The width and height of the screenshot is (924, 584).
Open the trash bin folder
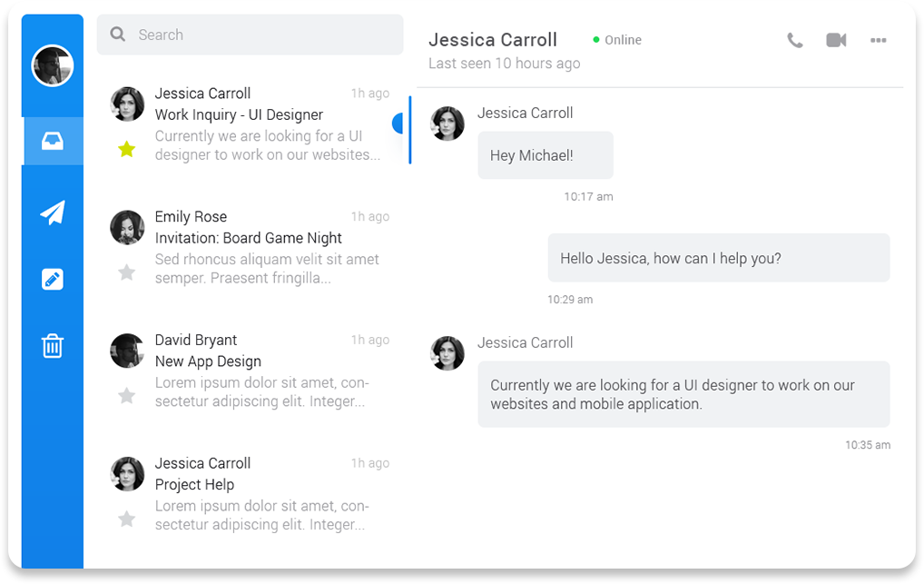tap(53, 345)
